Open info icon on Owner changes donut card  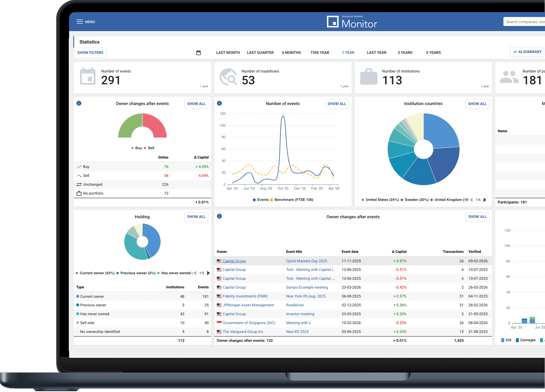(x=79, y=103)
